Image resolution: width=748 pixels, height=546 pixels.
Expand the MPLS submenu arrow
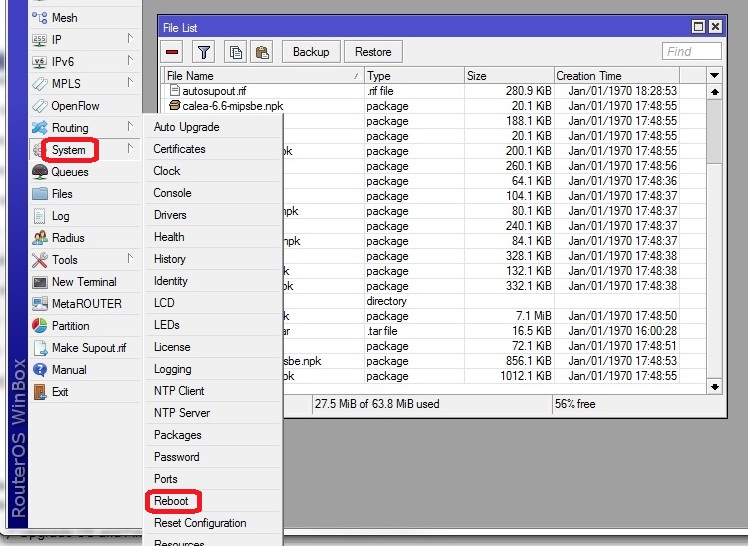(130, 83)
